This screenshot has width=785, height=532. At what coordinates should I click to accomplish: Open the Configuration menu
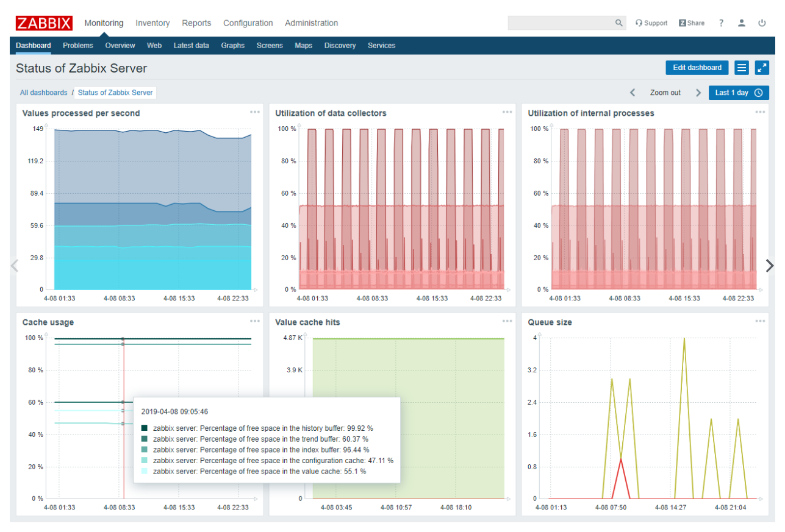coord(248,23)
